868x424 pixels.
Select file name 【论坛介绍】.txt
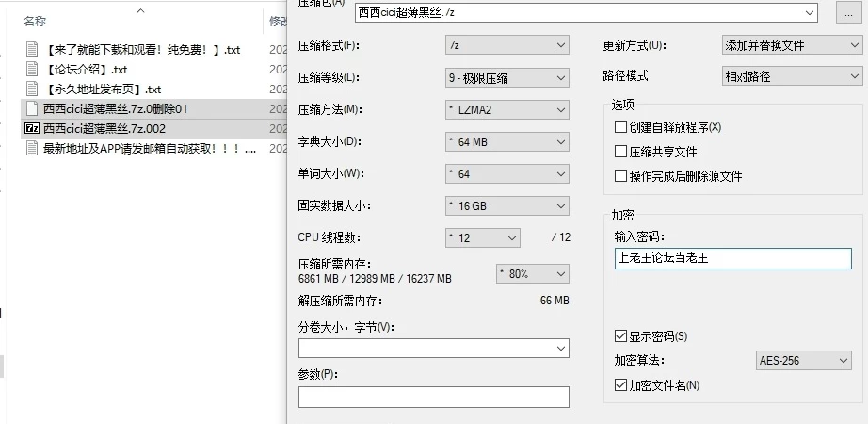pyautogui.click(x=86, y=70)
